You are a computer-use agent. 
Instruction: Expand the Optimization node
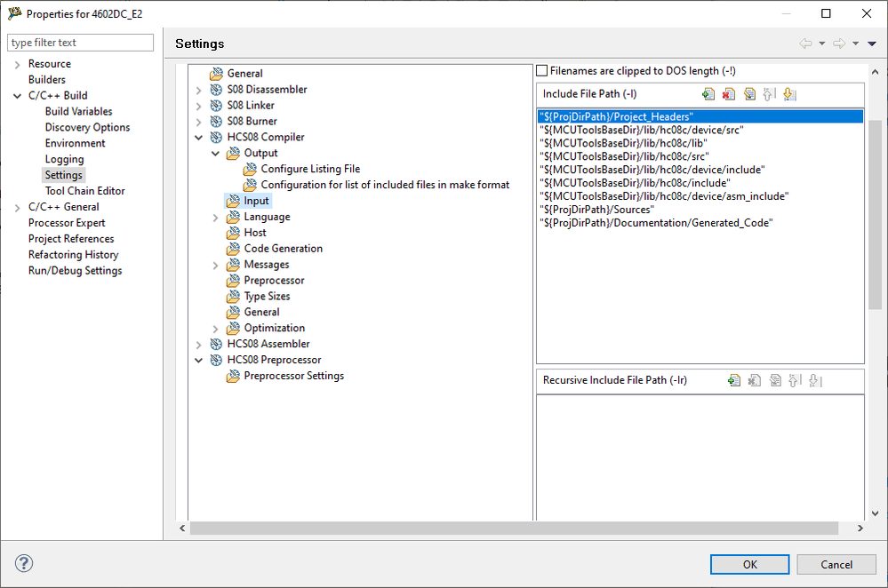215,329
